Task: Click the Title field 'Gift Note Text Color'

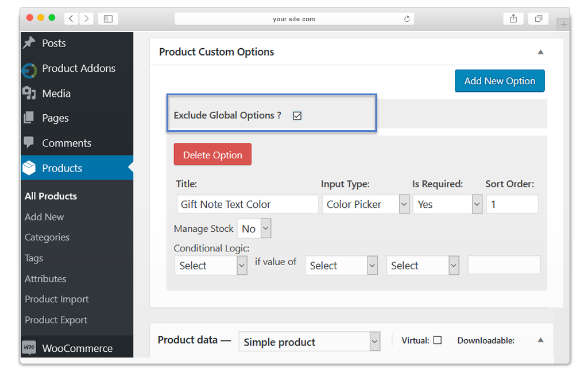Action: (x=247, y=204)
